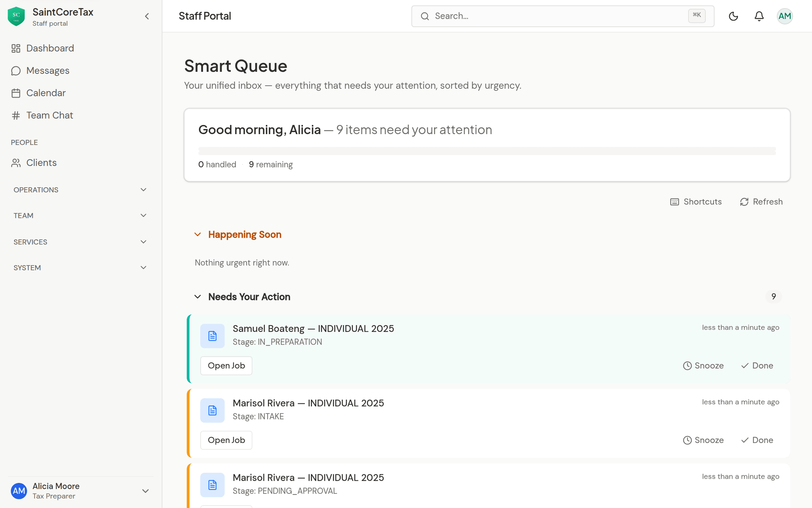Click the Needs Your Action count badge
The height and width of the screenshot is (508, 812).
(773, 296)
